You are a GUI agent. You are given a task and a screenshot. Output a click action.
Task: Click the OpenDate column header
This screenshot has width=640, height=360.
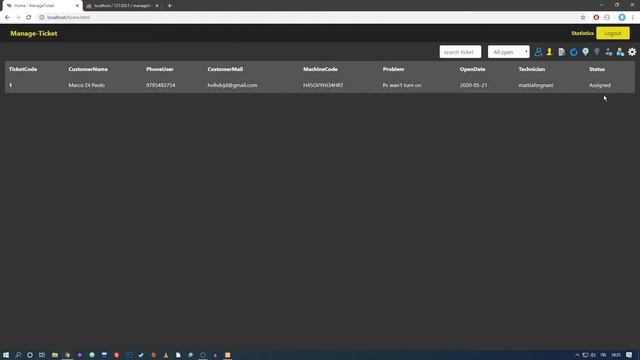(x=473, y=69)
